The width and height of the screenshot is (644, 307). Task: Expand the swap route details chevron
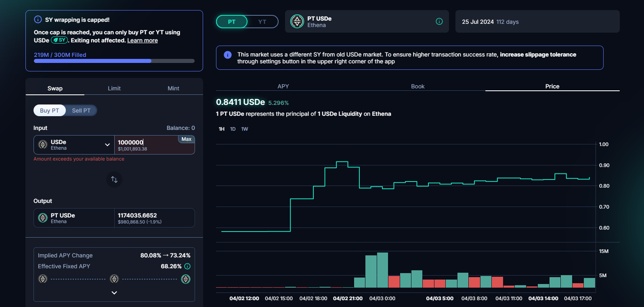[114, 293]
